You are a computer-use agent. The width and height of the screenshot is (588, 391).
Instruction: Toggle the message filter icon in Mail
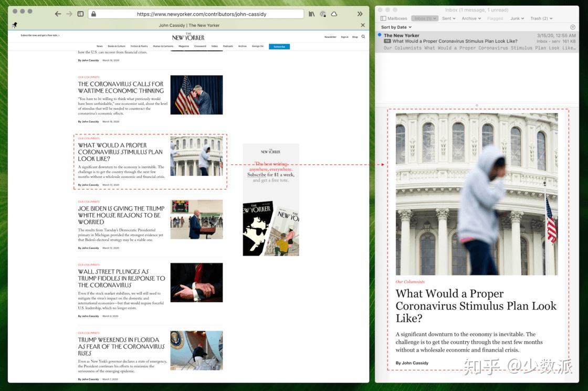pos(572,27)
